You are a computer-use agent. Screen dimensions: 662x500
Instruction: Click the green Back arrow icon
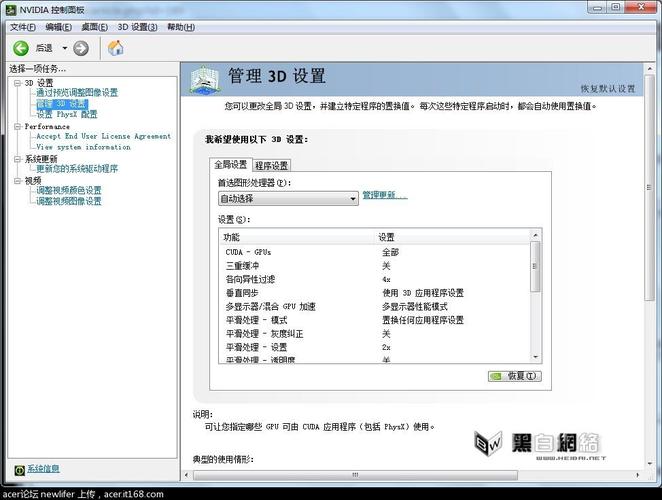pyautogui.click(x=20, y=48)
